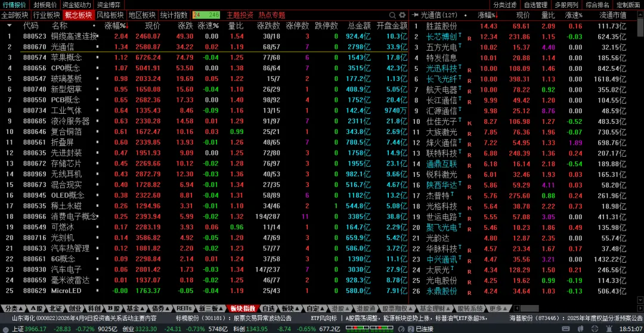Viewport: 644px width, 333px height.
Task: Expand the 分类▲ bottom menu
Action: tap(13, 309)
